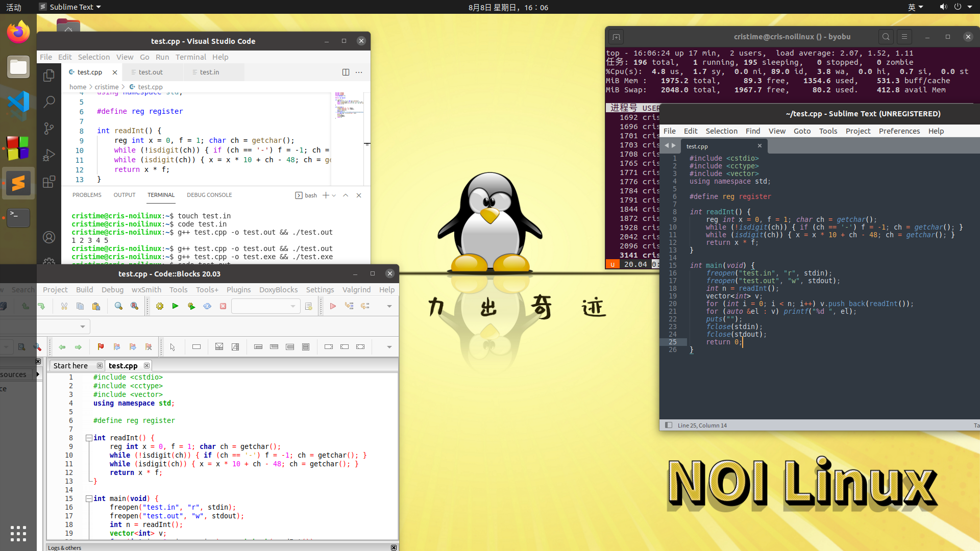Expand Code::Blocks debugger toolbar overflow arrow

(x=389, y=306)
